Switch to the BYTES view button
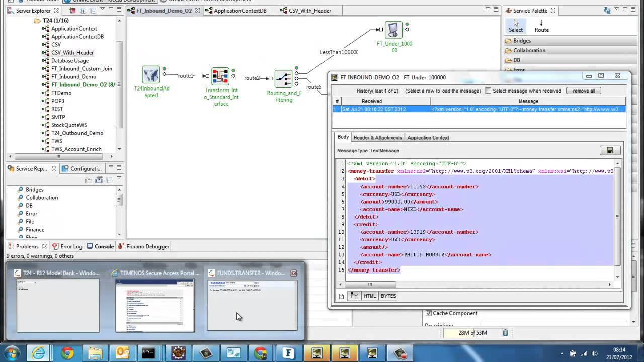 pos(388,296)
